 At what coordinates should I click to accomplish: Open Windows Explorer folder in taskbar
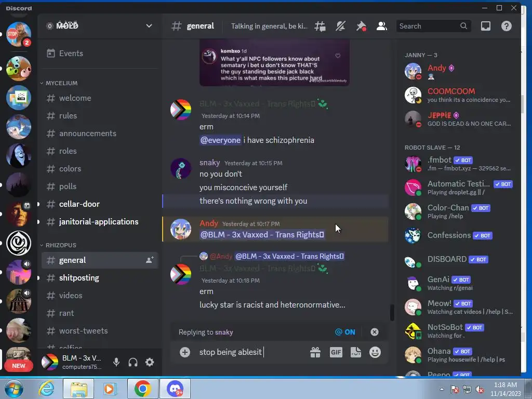coord(78,389)
